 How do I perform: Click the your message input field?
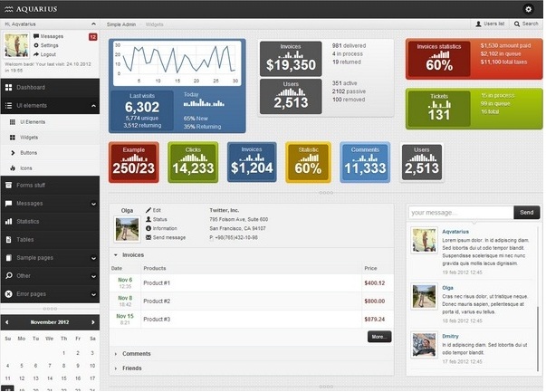461,213
